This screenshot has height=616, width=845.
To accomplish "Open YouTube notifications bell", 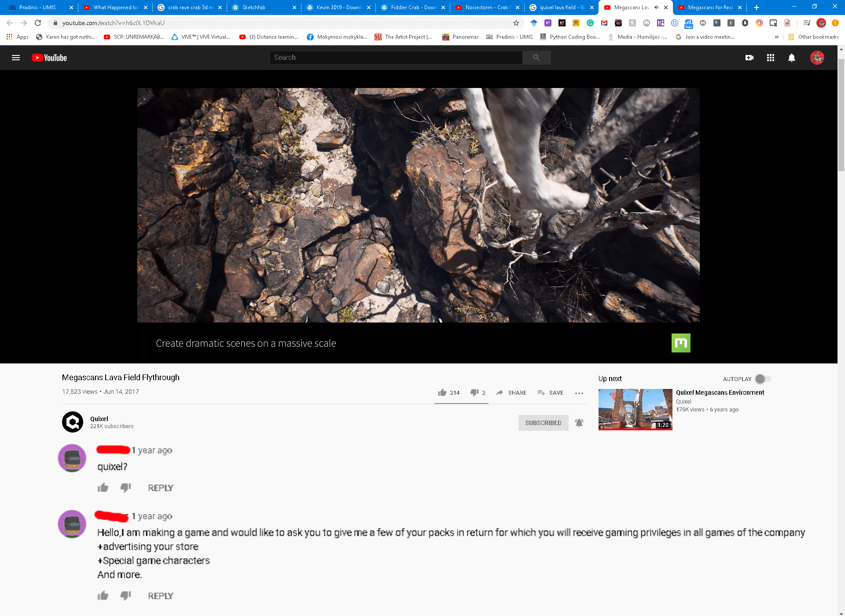I will [x=792, y=58].
